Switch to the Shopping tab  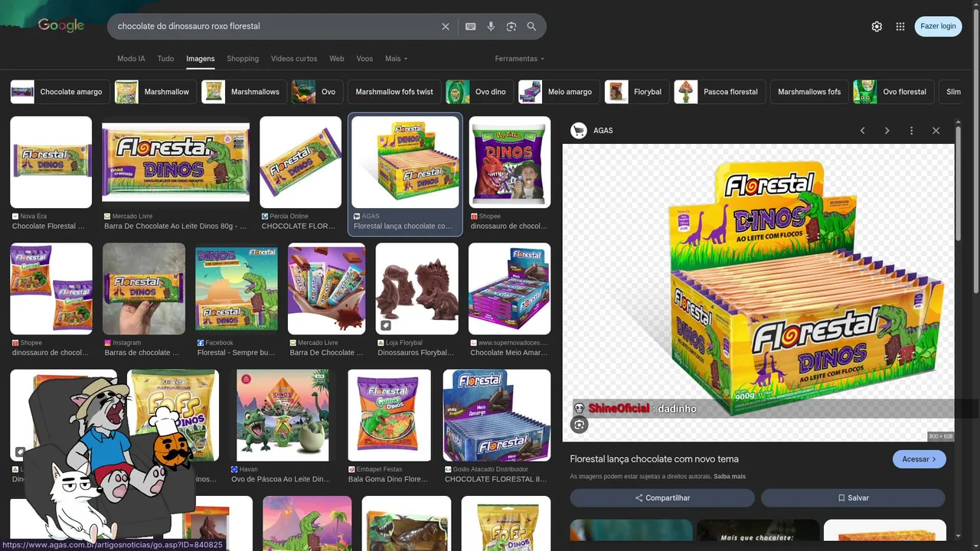coord(243,59)
